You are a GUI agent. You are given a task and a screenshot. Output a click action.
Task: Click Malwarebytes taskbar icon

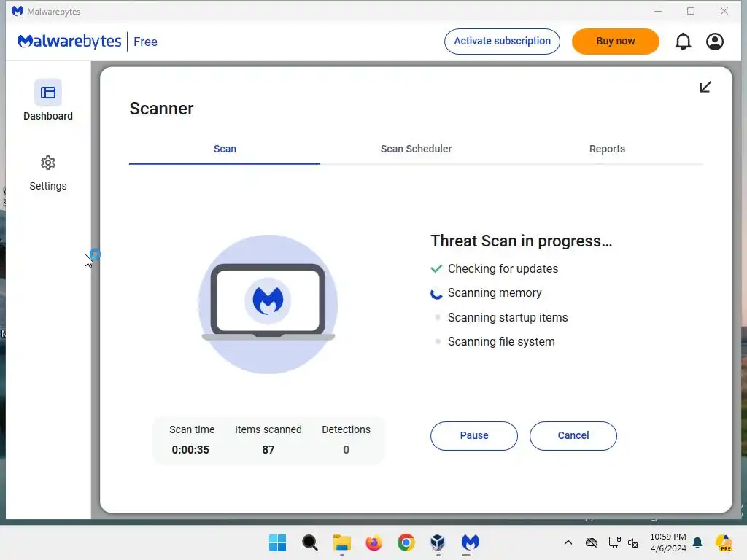471,542
